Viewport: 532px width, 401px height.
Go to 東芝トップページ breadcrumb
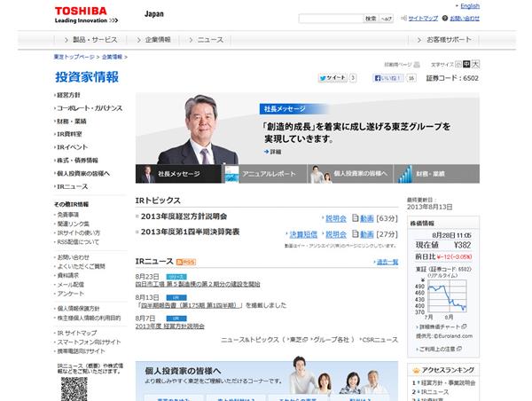tap(74, 57)
